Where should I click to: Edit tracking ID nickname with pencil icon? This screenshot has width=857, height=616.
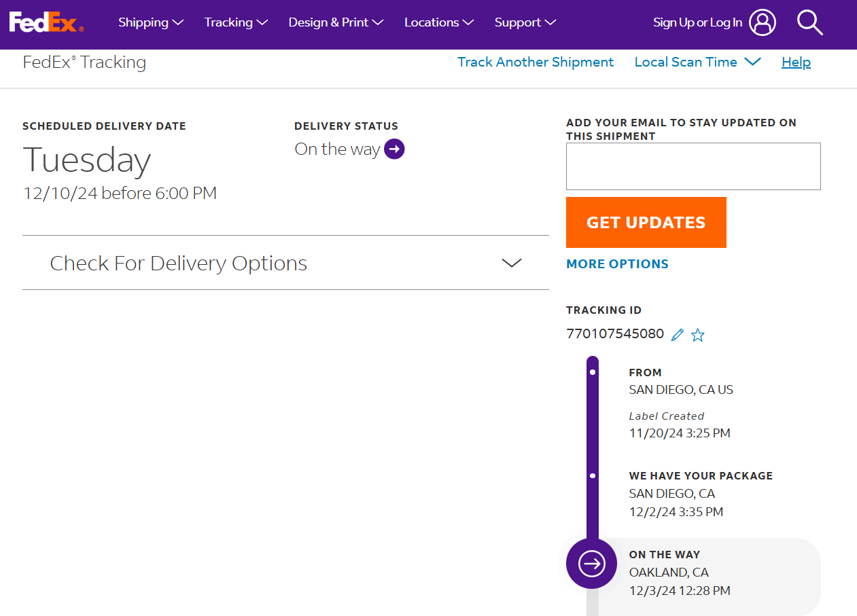click(677, 335)
